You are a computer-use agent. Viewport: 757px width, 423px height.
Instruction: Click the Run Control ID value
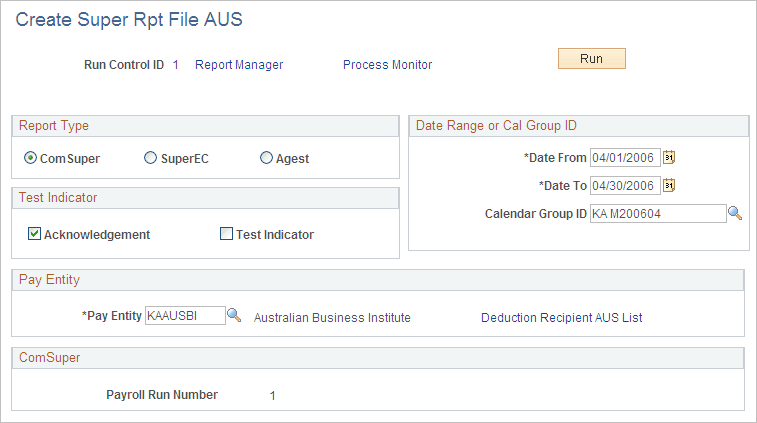(x=175, y=65)
